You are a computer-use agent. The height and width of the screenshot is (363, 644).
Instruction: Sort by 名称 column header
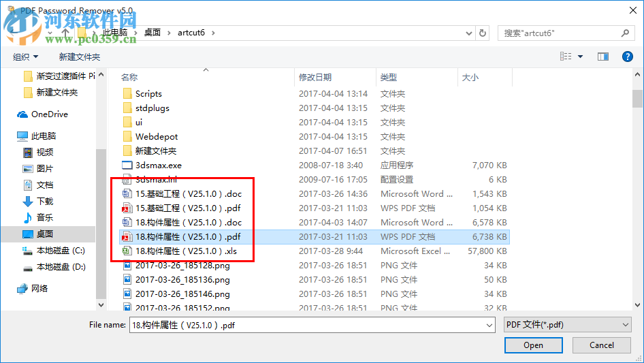pyautogui.click(x=129, y=77)
